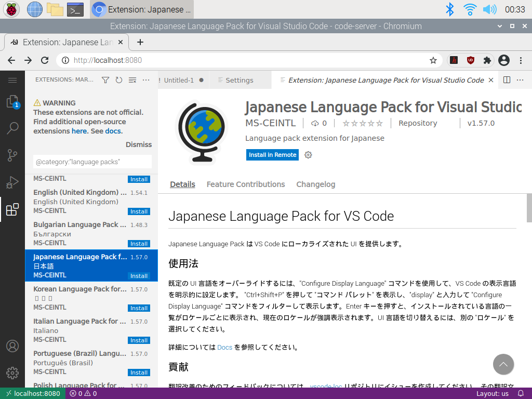Open the 'docs' link in warning
Viewport: 532px width, 399px height.
113,131
